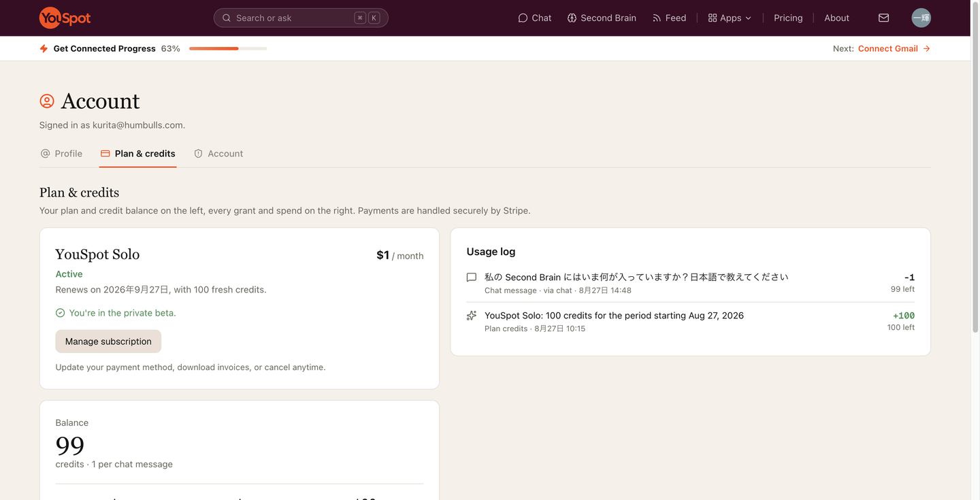Focus the Search or ask field
The image size is (980, 500).
click(301, 18)
